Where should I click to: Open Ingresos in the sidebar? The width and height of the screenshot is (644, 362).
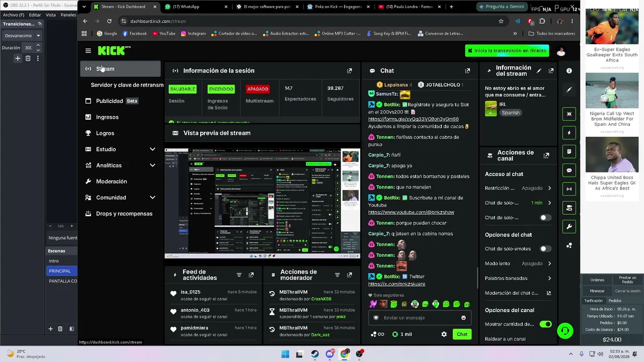(121, 117)
